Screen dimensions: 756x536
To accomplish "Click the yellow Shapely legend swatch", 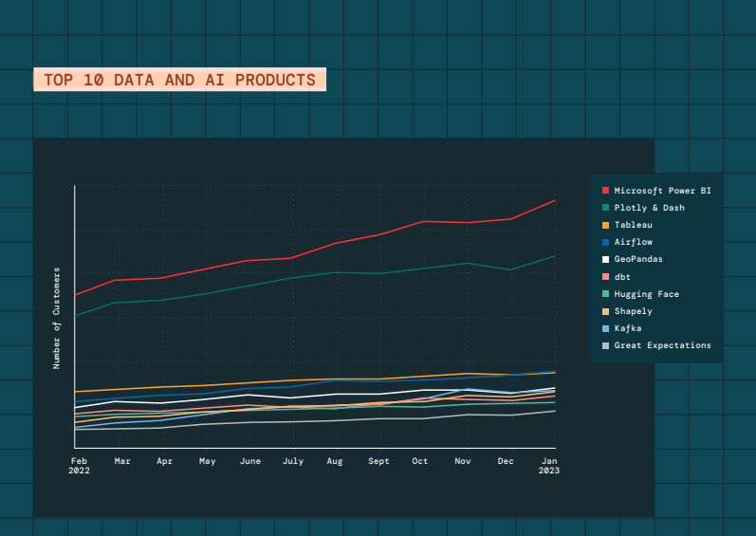I will click(x=605, y=311).
